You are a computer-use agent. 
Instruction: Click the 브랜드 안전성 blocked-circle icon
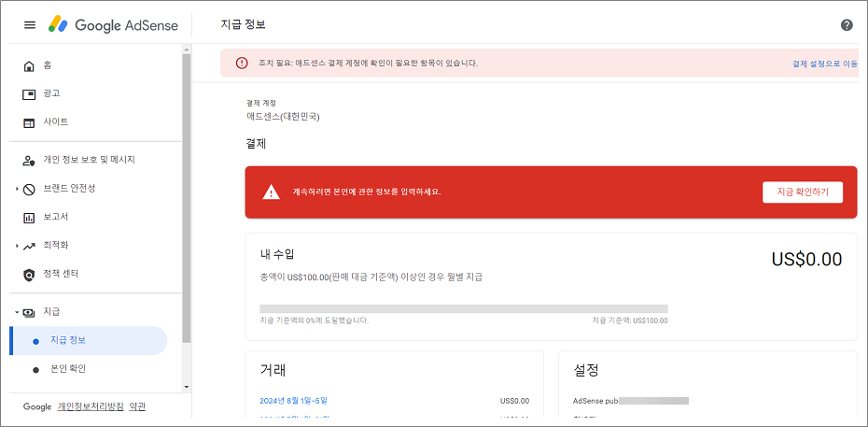(29, 189)
